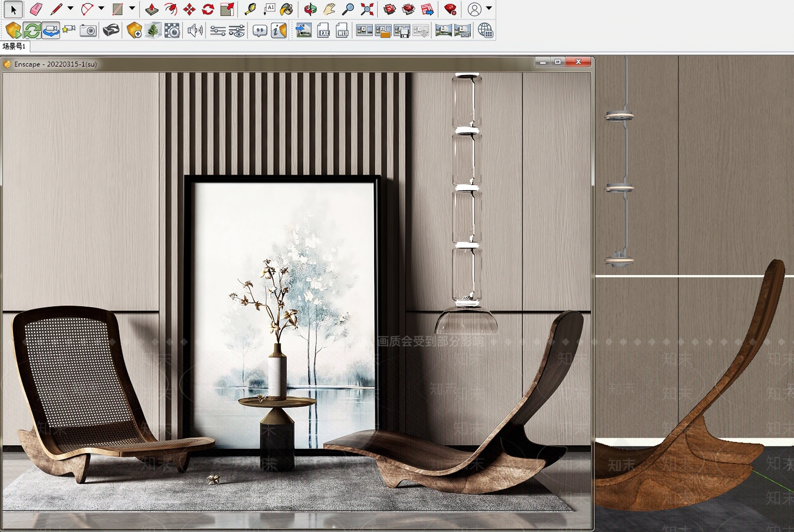Export Enscape standalone EXE file
794x532 pixels.
click(x=324, y=31)
